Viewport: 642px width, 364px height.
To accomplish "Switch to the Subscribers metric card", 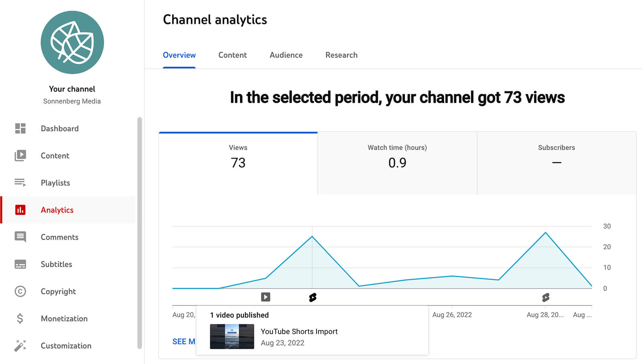I will point(557,163).
